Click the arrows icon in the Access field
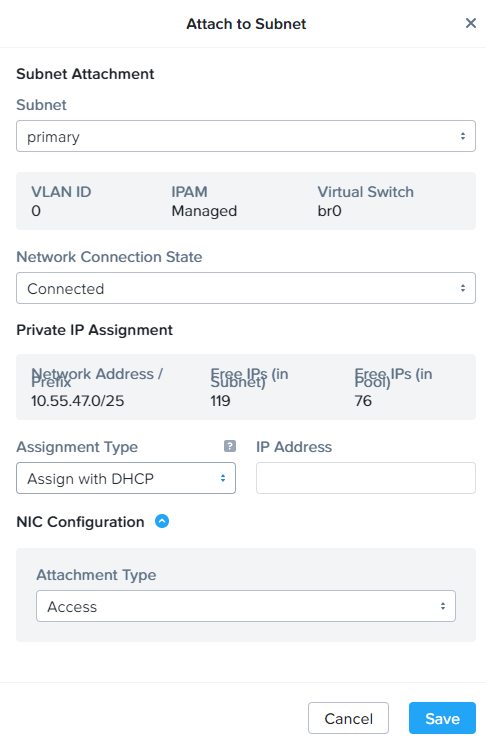486x742 pixels. 443,606
